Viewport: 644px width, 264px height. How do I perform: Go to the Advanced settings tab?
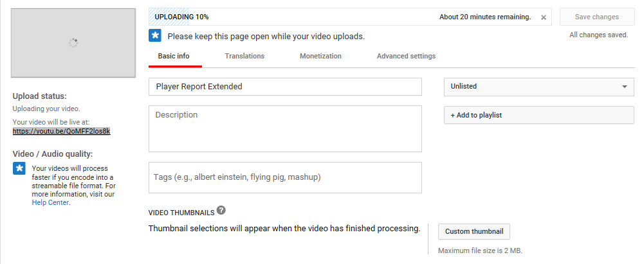tap(406, 56)
